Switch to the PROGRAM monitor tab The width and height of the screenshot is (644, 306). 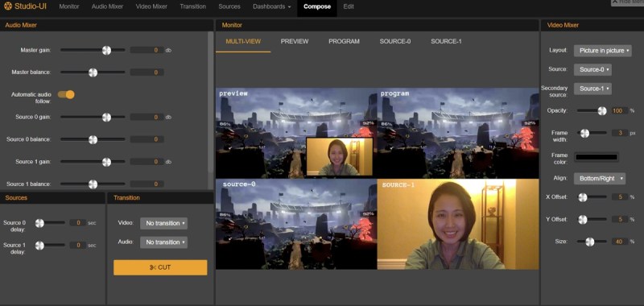344,41
